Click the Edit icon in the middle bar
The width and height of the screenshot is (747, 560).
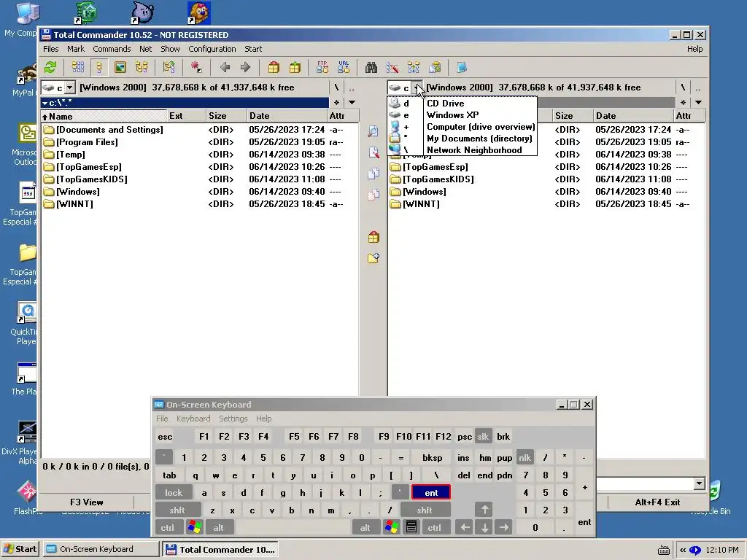pyautogui.click(x=373, y=152)
